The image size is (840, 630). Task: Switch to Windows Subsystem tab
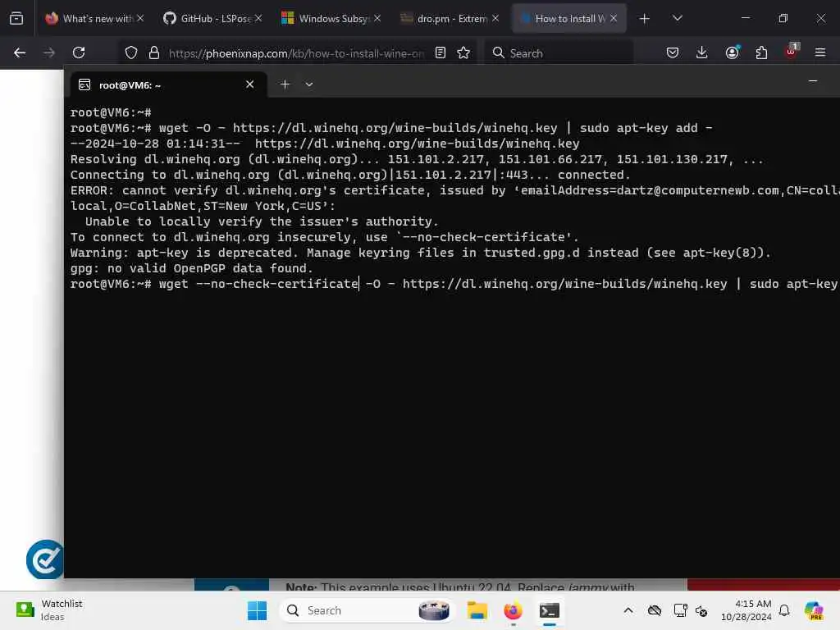coord(331,18)
